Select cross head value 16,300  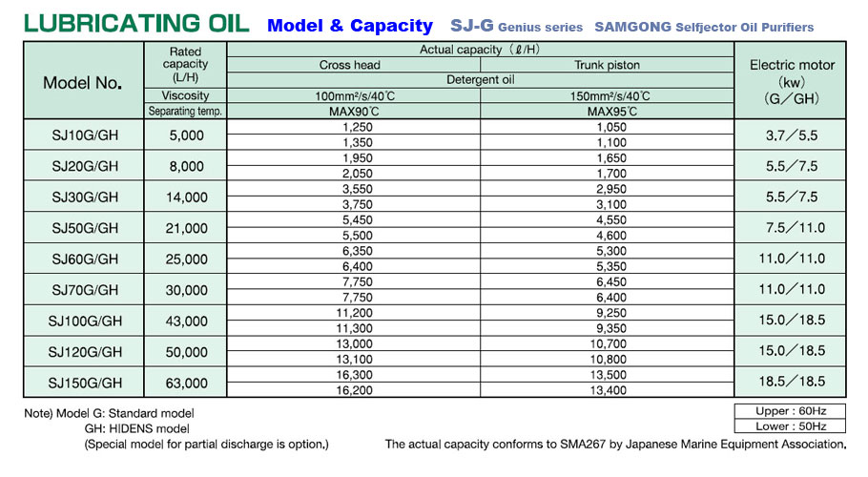click(x=354, y=375)
